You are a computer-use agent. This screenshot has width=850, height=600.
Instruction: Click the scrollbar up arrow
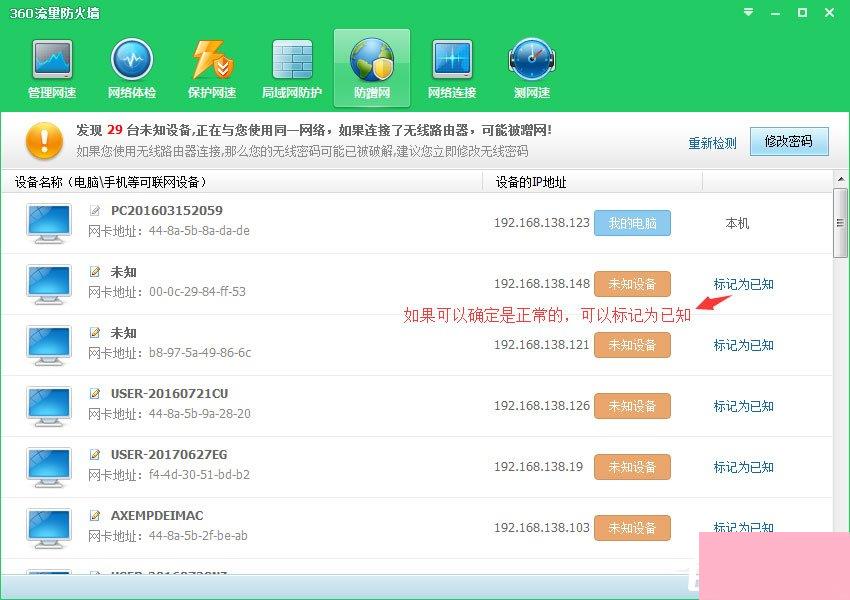click(x=841, y=179)
